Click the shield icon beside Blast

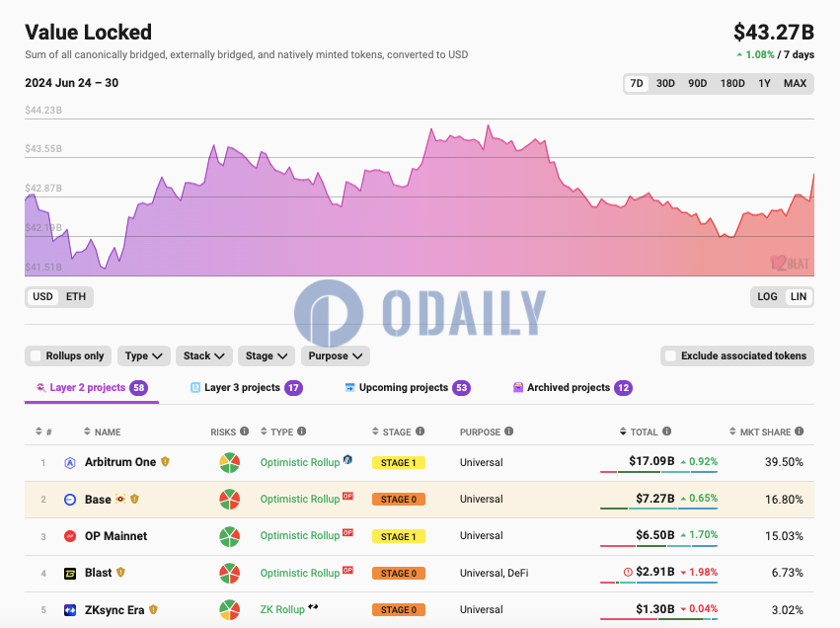[x=120, y=573]
